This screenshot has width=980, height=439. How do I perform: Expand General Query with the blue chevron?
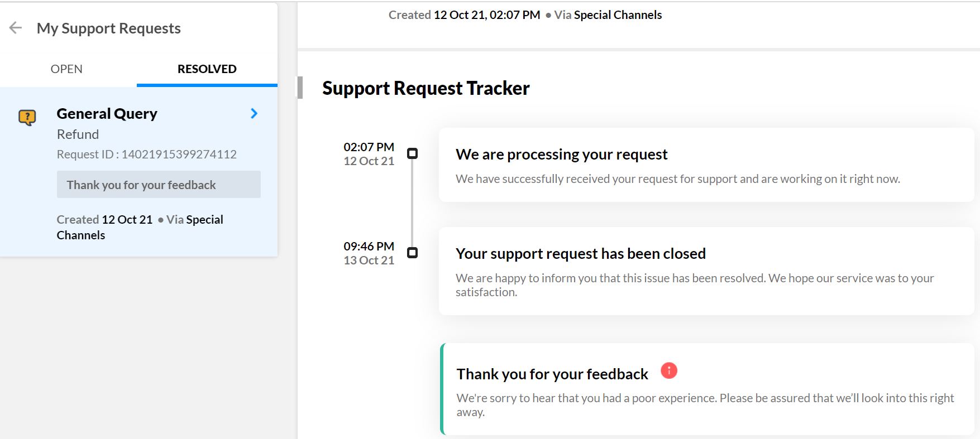(x=254, y=114)
